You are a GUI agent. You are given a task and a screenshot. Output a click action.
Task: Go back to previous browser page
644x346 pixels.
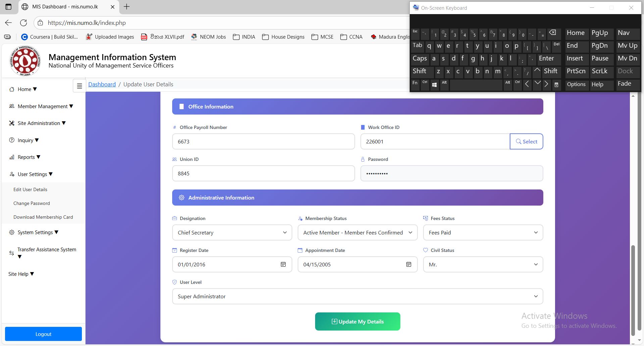(8, 23)
